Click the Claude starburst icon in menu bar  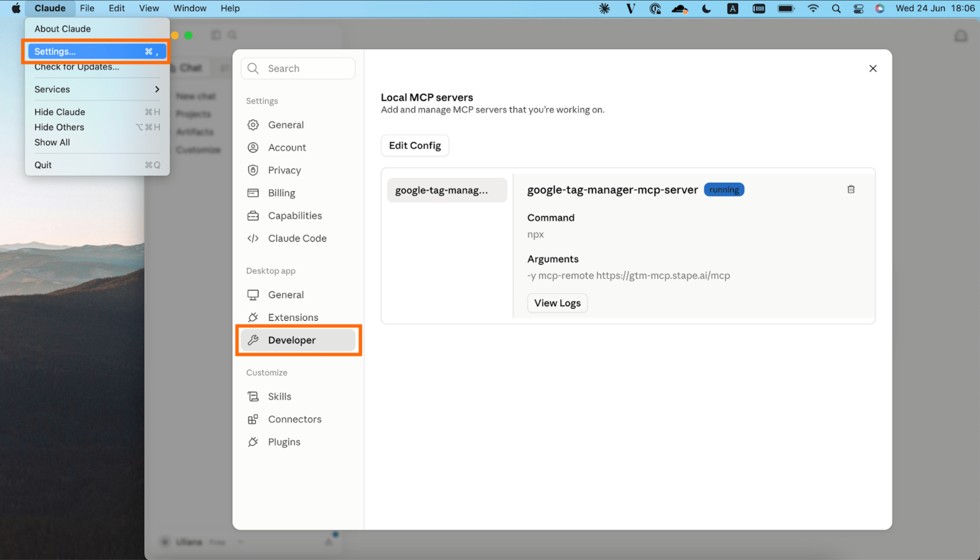coord(604,8)
